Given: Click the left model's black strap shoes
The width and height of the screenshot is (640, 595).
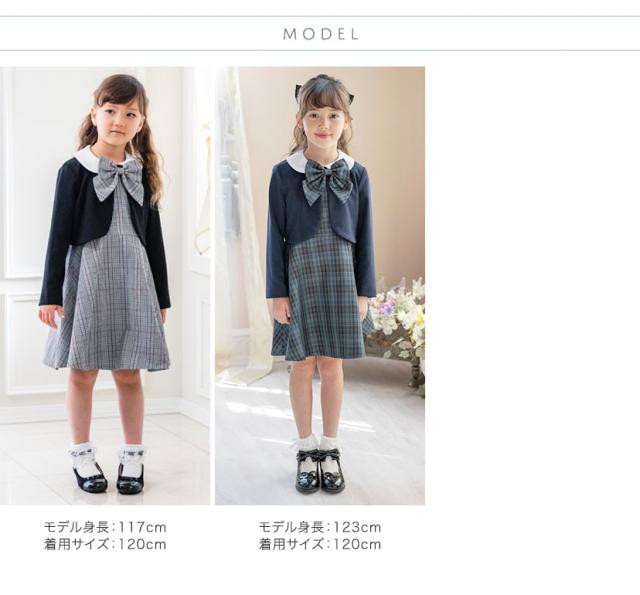Looking at the screenshot, I should point(108,479).
